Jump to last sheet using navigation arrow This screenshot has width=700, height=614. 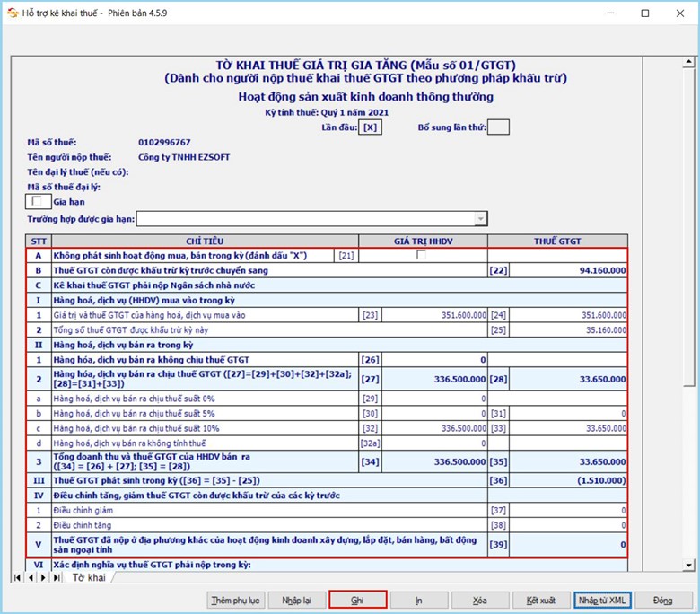pos(55,577)
